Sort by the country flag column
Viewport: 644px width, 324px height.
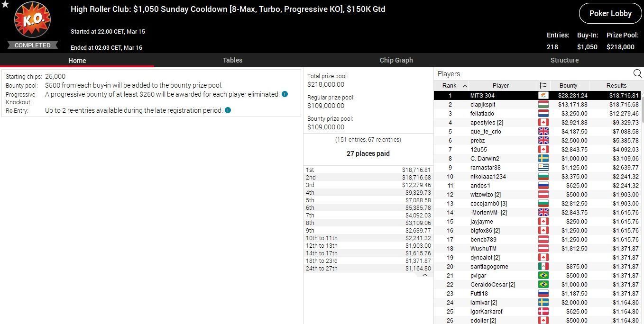pyautogui.click(x=543, y=86)
